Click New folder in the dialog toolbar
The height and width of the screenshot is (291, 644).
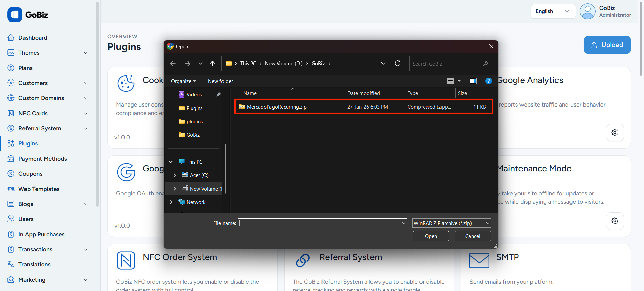coord(220,81)
